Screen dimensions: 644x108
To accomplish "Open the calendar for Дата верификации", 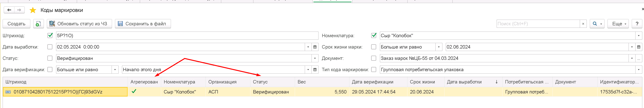I will click(x=315, y=70).
